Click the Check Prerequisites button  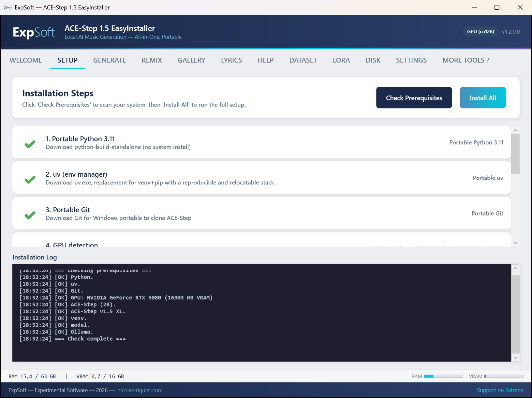click(414, 97)
